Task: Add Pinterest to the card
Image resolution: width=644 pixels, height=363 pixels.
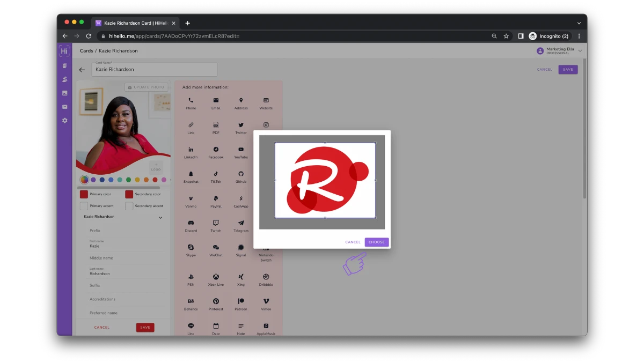Action: 216,304
